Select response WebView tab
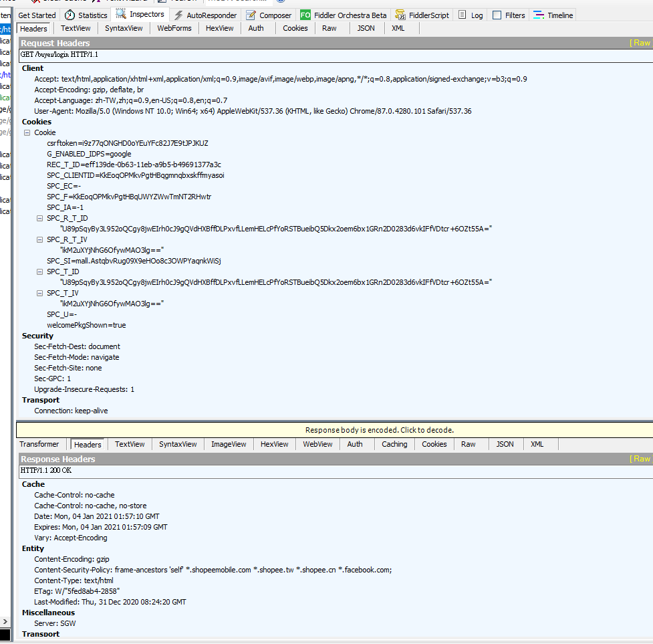The width and height of the screenshot is (653, 644). coord(317,445)
